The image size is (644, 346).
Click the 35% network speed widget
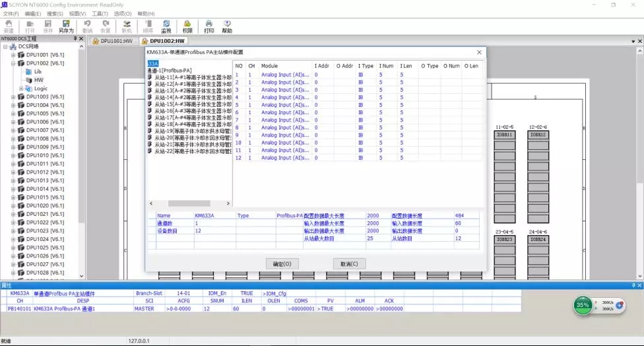click(583, 306)
